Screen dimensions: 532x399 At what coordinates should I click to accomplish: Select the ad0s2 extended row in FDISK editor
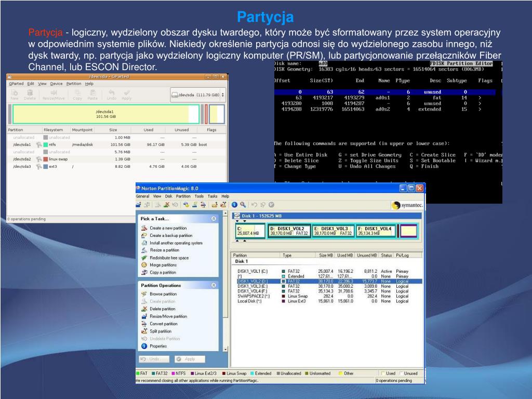[385, 109]
